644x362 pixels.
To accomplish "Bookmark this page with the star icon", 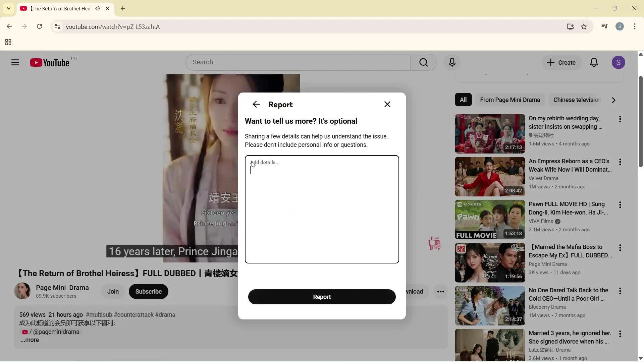I will tap(584, 26).
